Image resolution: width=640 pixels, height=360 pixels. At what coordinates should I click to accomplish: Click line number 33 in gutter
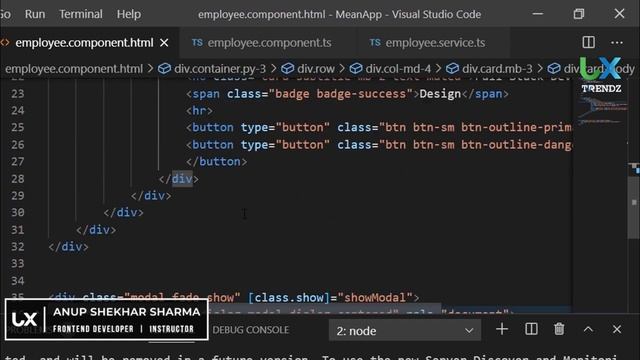(18, 264)
